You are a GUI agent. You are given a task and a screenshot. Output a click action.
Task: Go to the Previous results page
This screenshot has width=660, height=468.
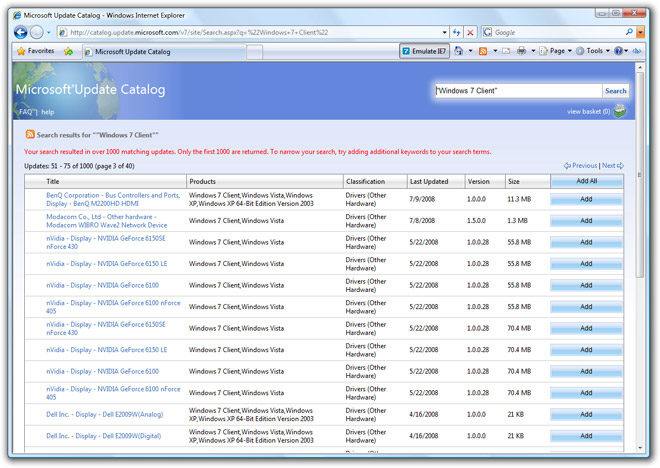pyautogui.click(x=584, y=165)
